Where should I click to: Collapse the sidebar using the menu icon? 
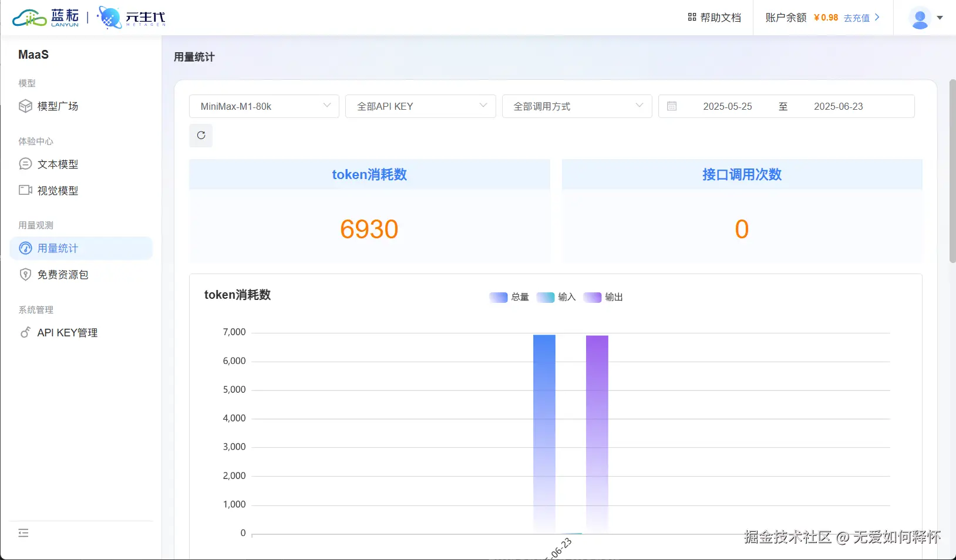coord(23,533)
